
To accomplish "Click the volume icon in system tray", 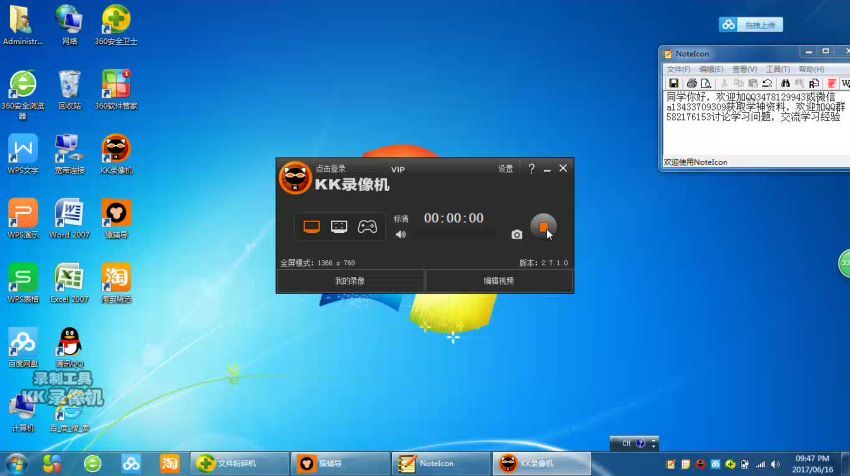I will click(776, 464).
